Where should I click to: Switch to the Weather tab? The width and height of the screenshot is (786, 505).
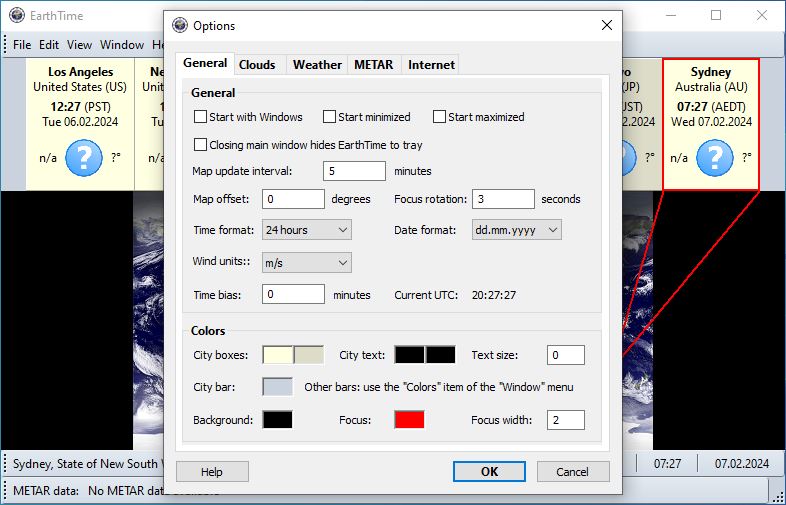tap(317, 65)
